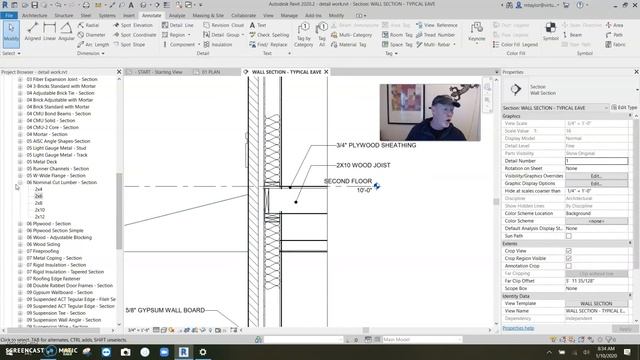This screenshot has width=640, height=360.
Task: Open the Component tool dropdown
Action: click(x=199, y=44)
